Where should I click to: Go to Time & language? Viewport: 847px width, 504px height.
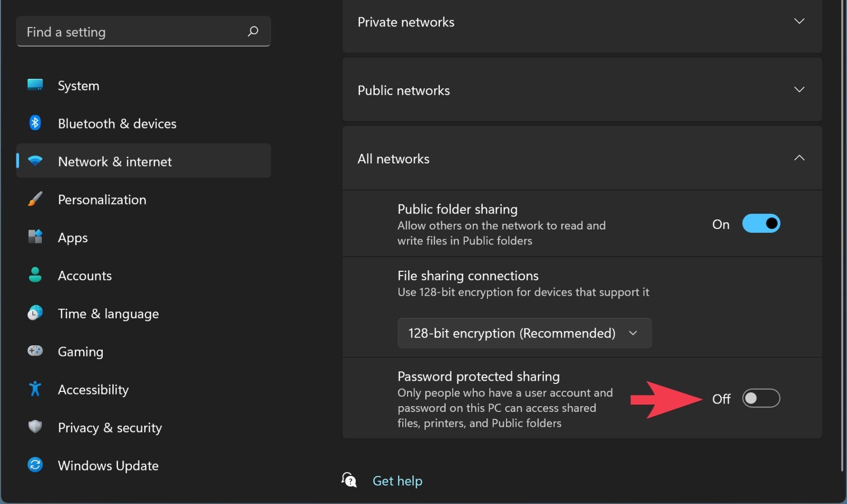143,314
